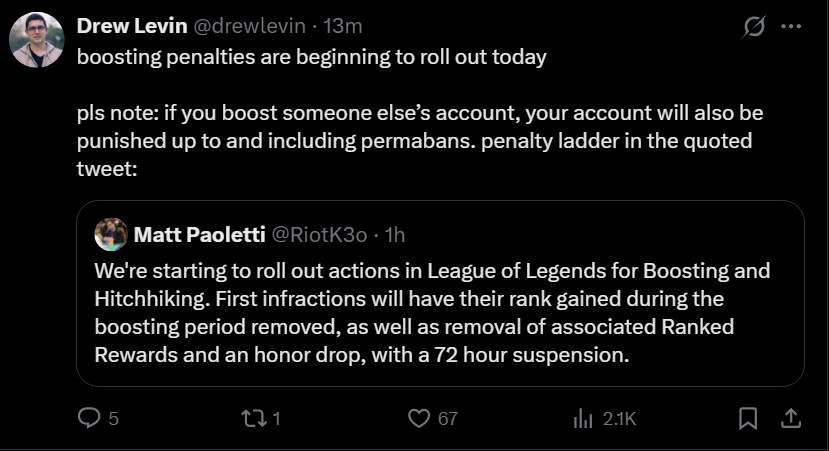Image resolution: width=829 pixels, height=451 pixels.
Task: Open view analytics bar chart icon
Action: pos(583,419)
